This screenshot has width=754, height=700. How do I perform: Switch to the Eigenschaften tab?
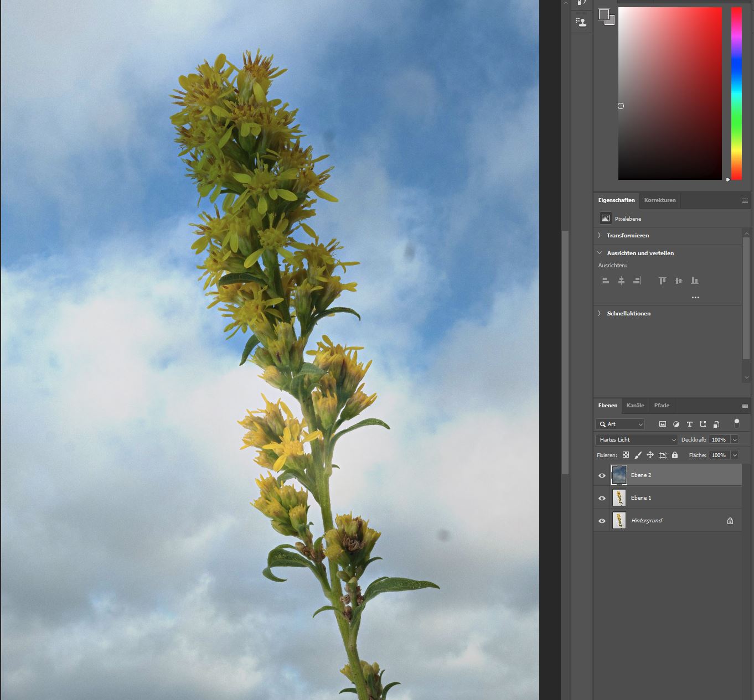(x=617, y=200)
